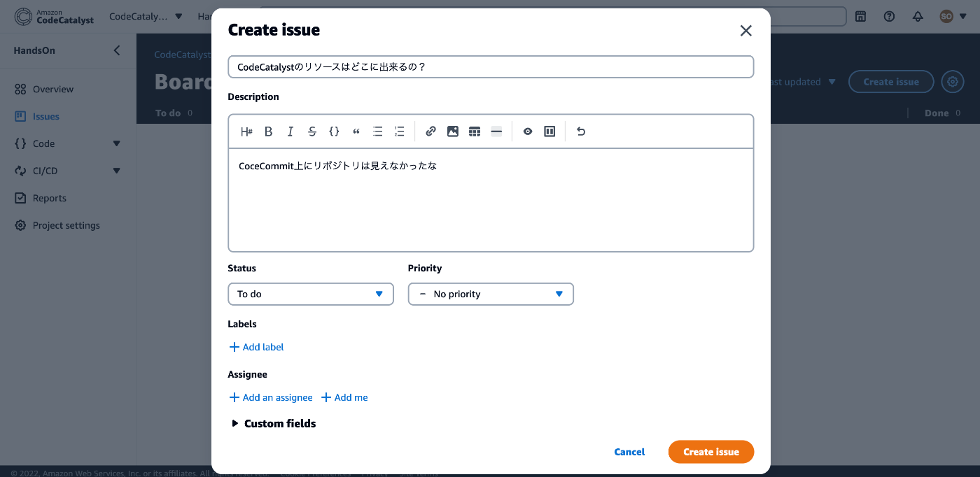Insert a horizontal rule in description
The height and width of the screenshot is (477, 980).
tap(496, 131)
